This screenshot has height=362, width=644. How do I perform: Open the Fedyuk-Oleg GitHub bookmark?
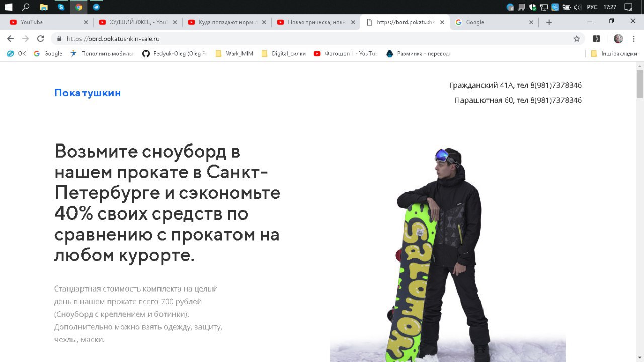[x=174, y=54]
